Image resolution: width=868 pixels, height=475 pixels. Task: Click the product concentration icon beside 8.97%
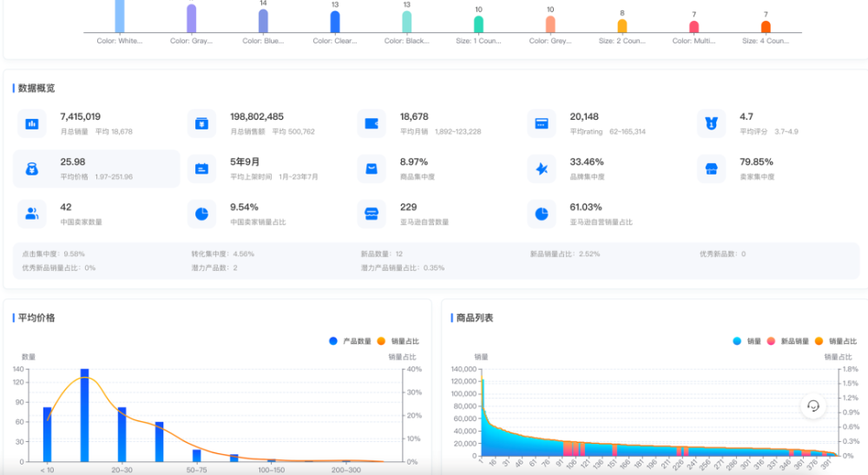(372, 168)
